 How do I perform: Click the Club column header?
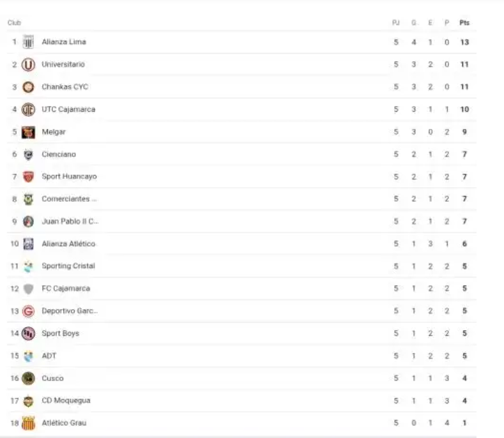pos(14,22)
